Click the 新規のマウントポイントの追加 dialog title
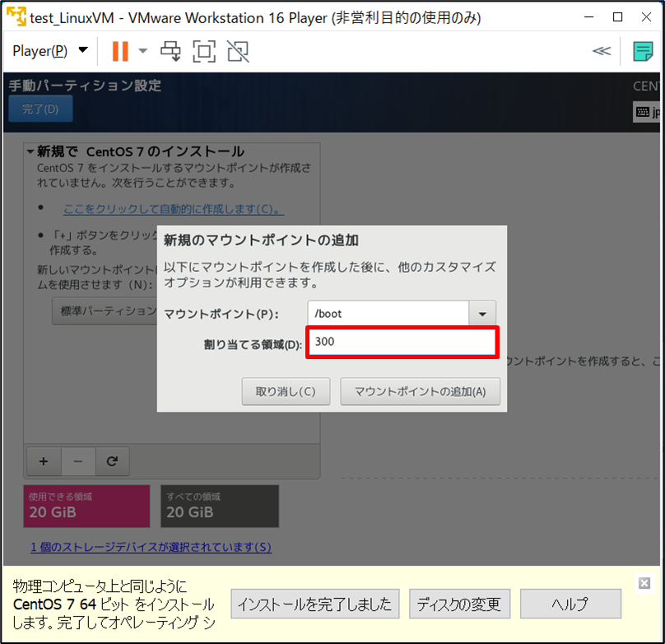 click(261, 240)
